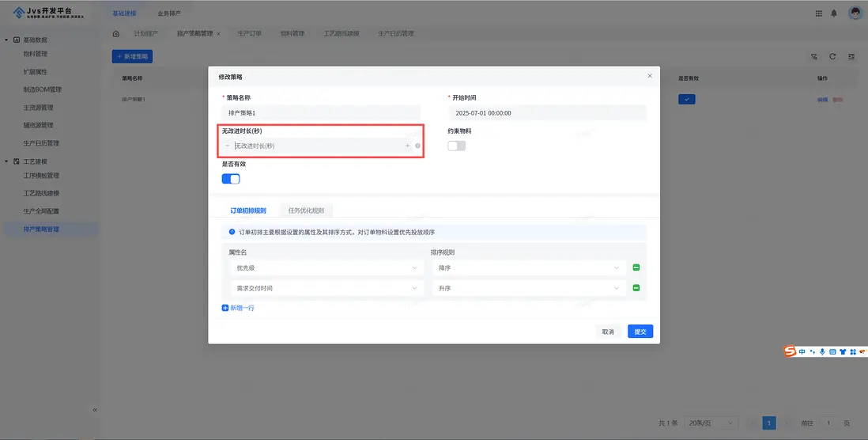Submit the form with 提交
868x440 pixels.
coord(640,332)
